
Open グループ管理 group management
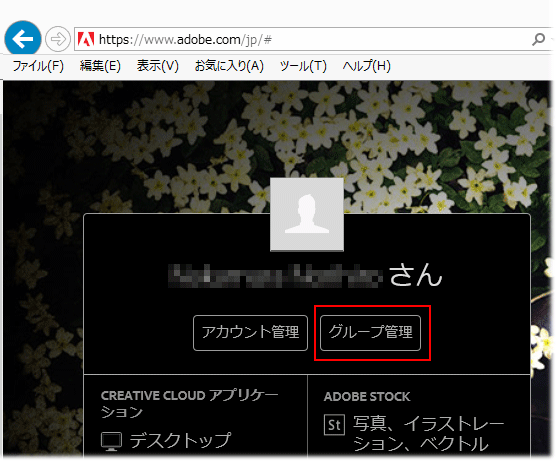click(x=370, y=333)
